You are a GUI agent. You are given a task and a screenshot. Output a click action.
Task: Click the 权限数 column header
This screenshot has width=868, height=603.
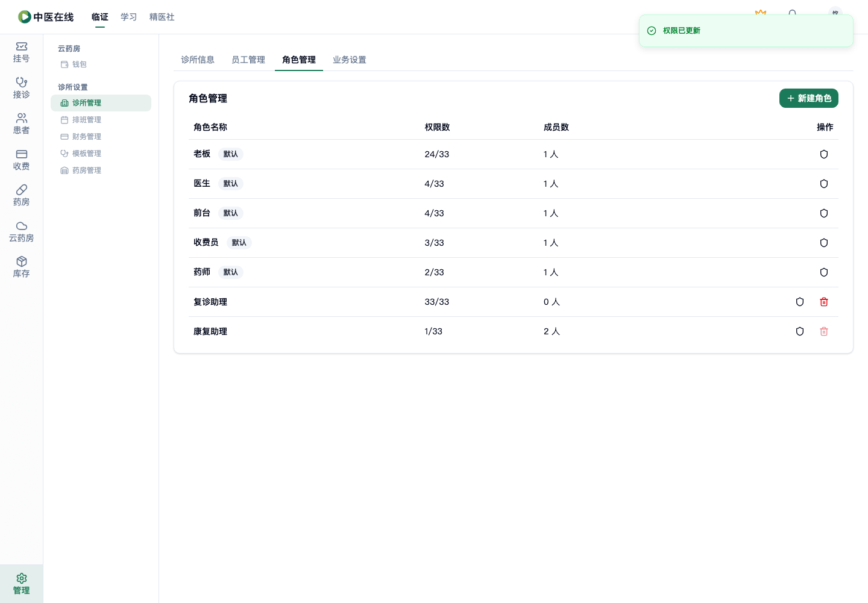pyautogui.click(x=437, y=127)
